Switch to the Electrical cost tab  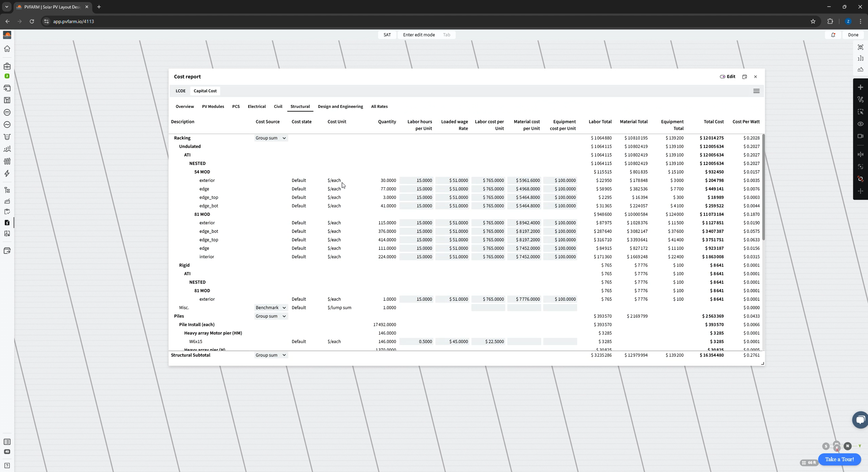(256, 107)
